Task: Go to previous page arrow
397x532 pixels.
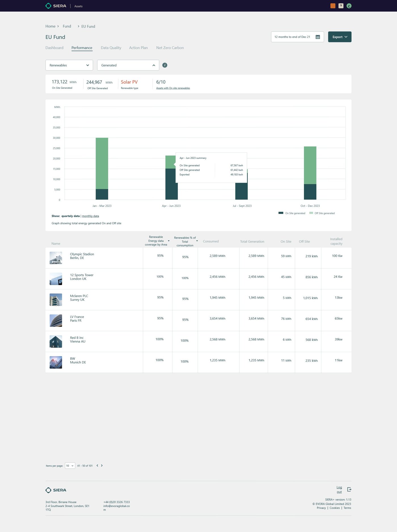Action: (x=97, y=466)
